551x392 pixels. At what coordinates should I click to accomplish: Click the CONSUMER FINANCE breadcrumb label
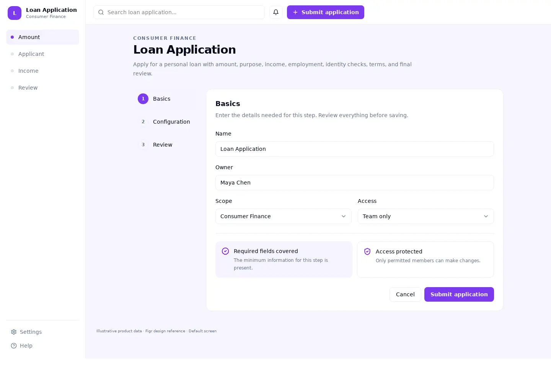coord(165,38)
